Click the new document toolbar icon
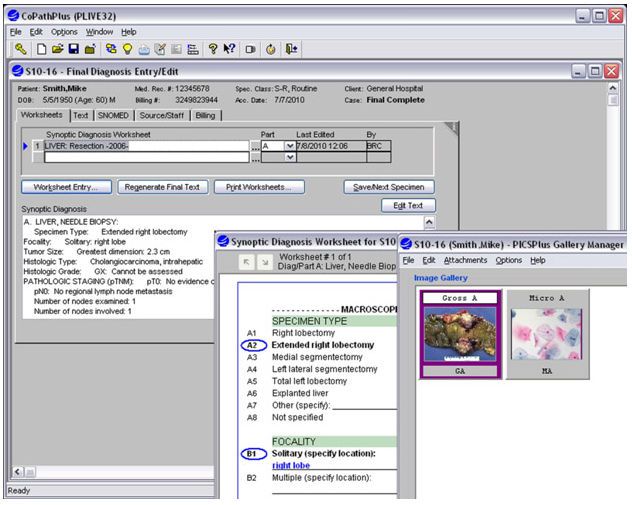The height and width of the screenshot is (505, 632). 42,49
